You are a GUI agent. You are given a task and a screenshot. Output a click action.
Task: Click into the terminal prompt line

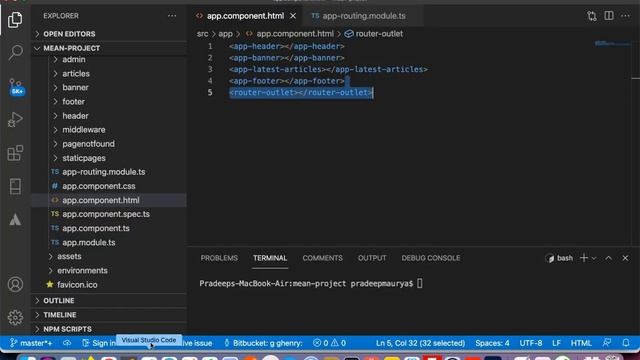point(311,284)
